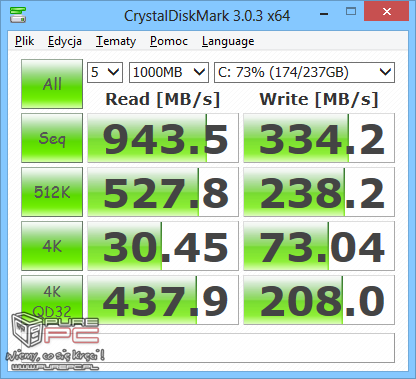Maximize the CrystalDiskMark window

tap(351, 12)
